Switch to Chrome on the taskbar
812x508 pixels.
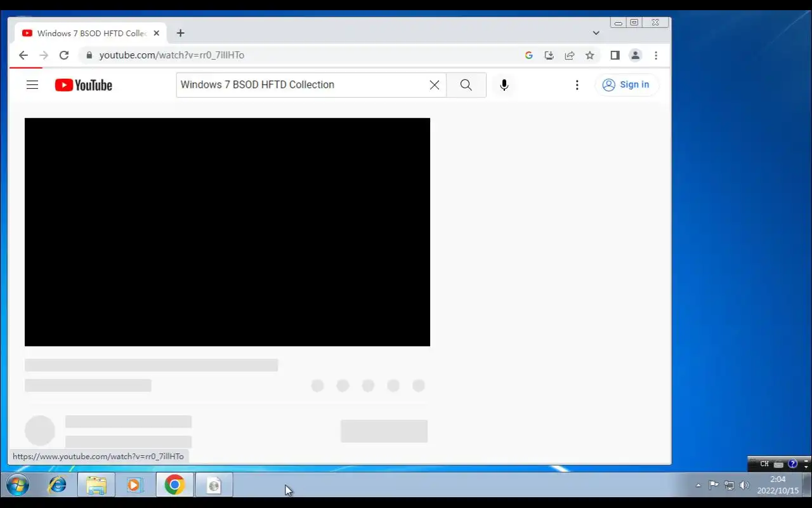[x=174, y=486]
